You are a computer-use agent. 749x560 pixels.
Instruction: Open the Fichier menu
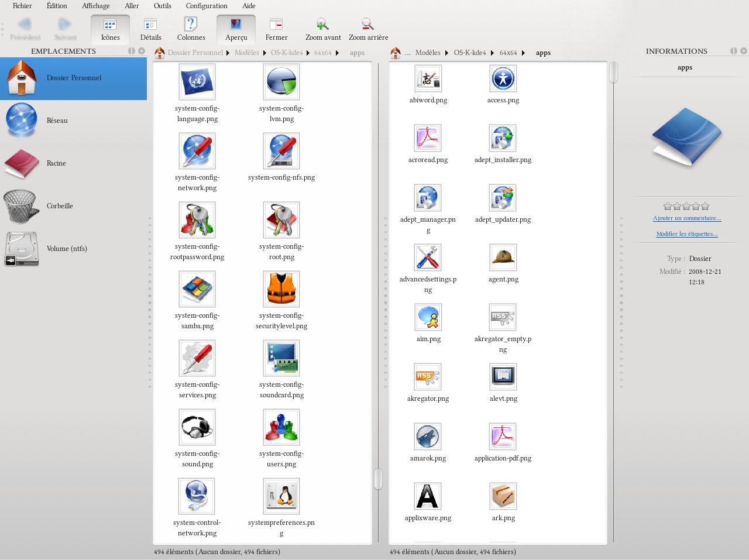[22, 6]
